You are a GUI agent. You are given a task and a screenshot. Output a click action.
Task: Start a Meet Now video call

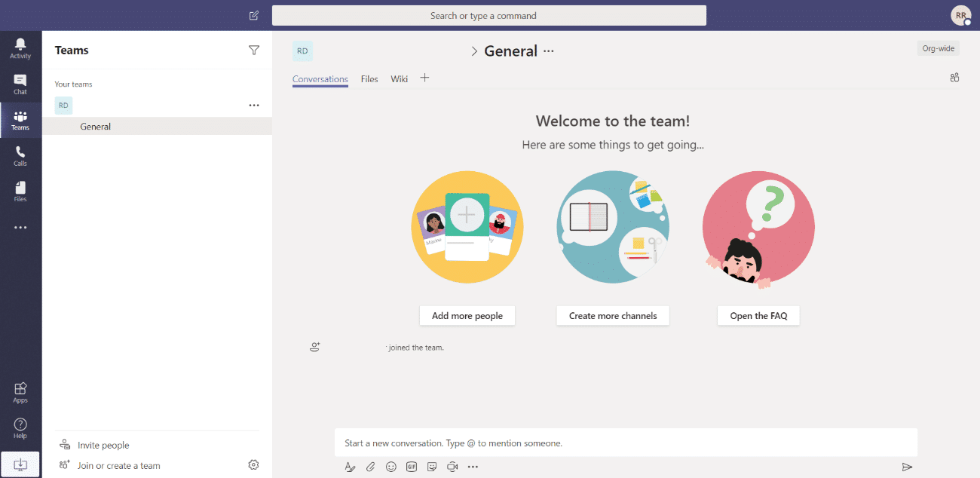coord(452,467)
